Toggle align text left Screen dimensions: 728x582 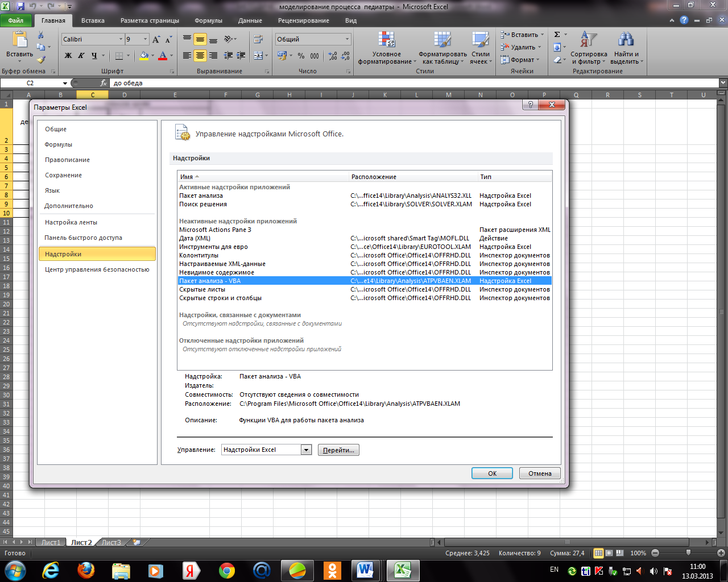tap(187, 56)
